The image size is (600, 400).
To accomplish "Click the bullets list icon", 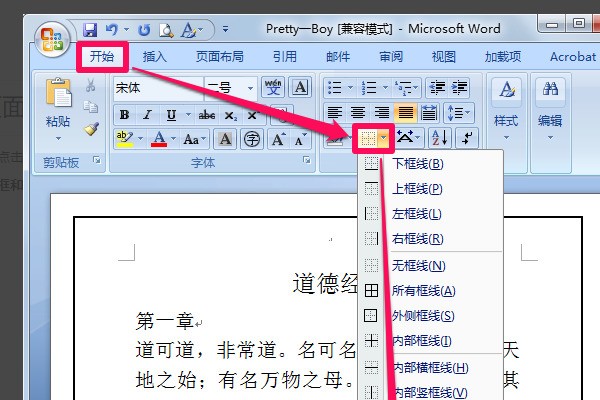I will pos(334,88).
